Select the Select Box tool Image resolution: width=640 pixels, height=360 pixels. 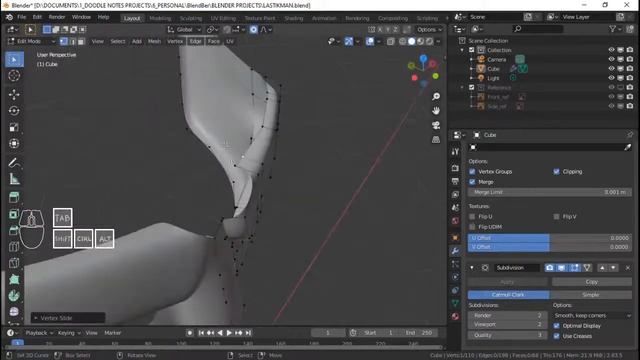(14, 60)
